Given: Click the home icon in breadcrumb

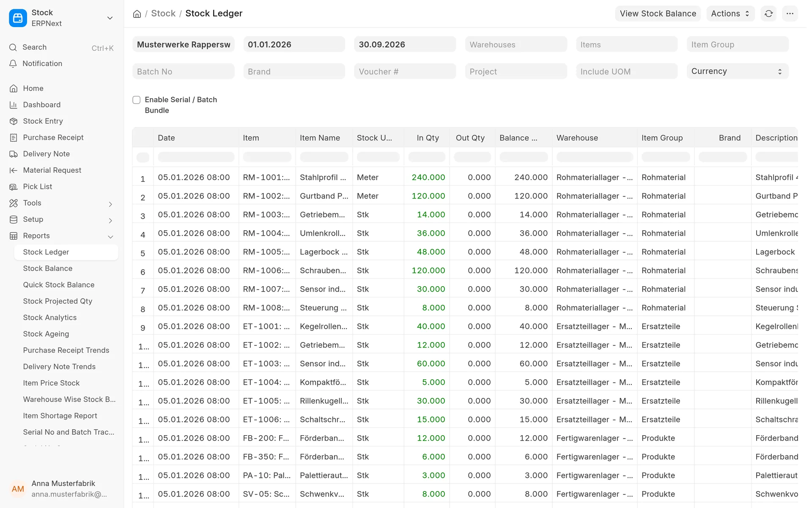Looking at the screenshot, I should click(x=137, y=14).
